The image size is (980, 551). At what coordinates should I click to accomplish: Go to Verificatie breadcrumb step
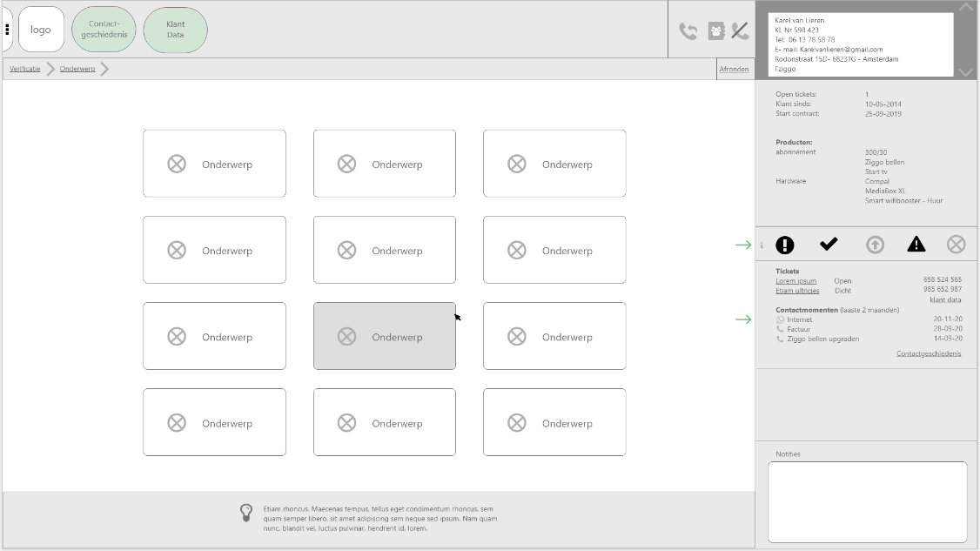coord(24,69)
